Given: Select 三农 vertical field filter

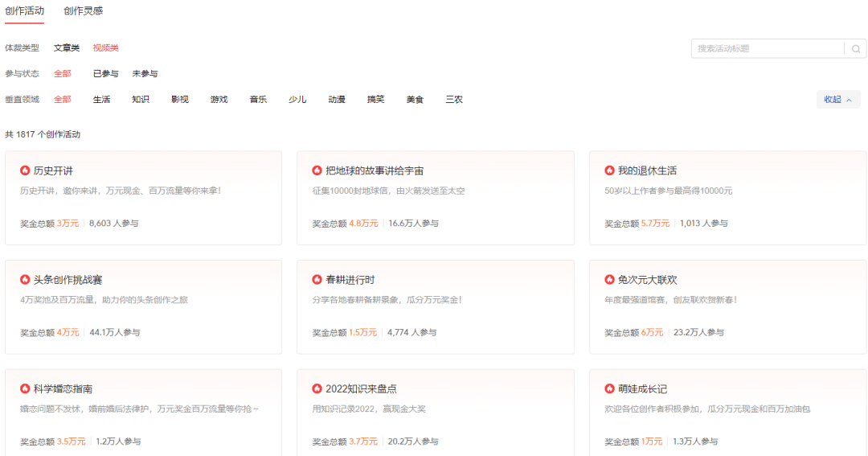Looking at the screenshot, I should (454, 100).
